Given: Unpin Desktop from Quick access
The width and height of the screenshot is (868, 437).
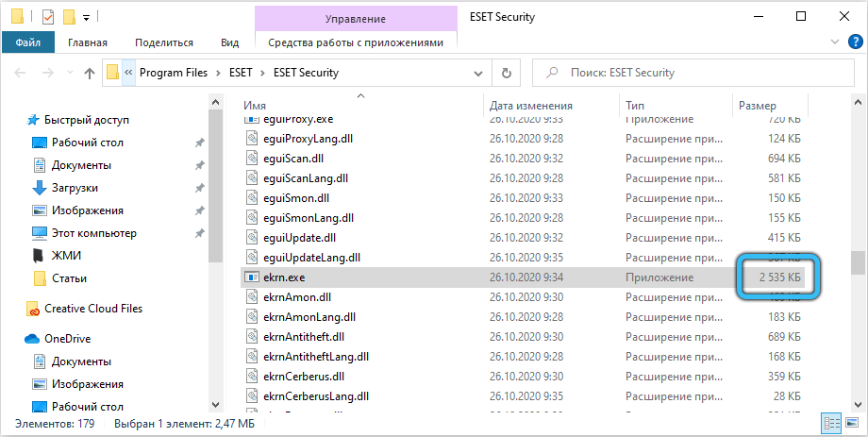Looking at the screenshot, I should point(199,143).
